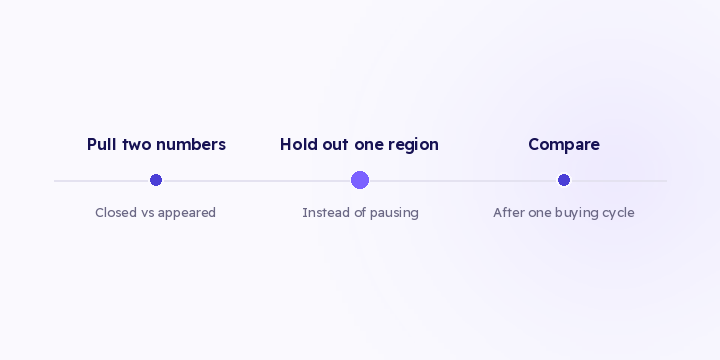Click the word cycle in the last caption
Screen dimensions: 720x360
(619, 213)
